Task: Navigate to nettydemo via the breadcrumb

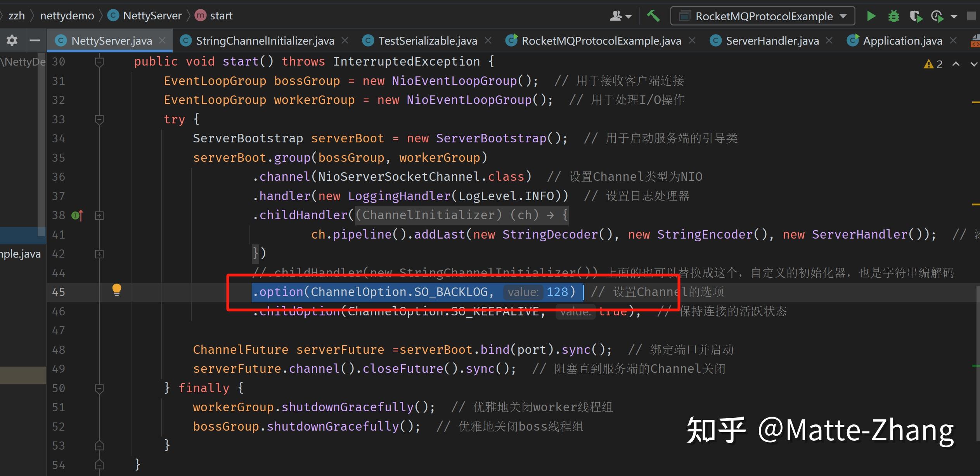Action: click(67, 15)
